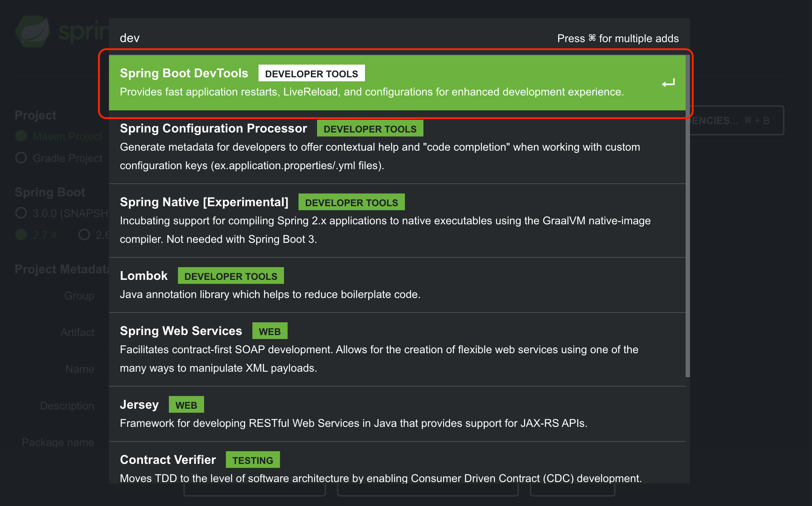Select the Maven Project radio option
Viewport: 812px width, 506px height.
21,136
